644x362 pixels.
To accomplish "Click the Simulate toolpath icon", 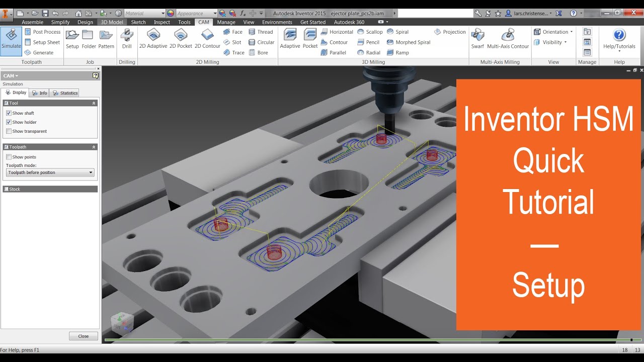I will pos(11,41).
